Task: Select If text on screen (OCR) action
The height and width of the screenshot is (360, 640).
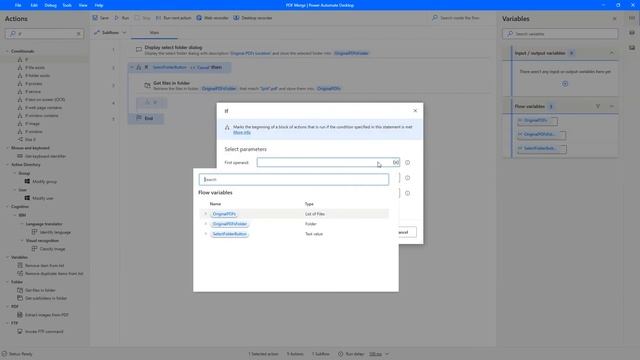Action: [45, 100]
